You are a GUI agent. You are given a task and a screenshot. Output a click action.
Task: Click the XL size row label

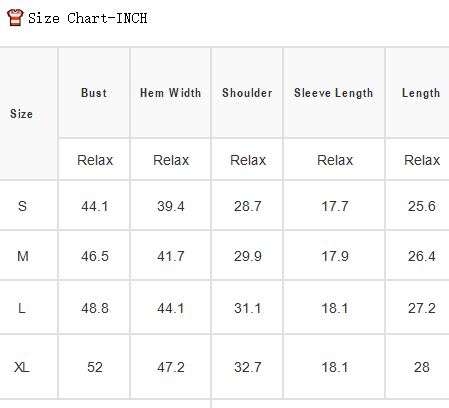coord(22,367)
